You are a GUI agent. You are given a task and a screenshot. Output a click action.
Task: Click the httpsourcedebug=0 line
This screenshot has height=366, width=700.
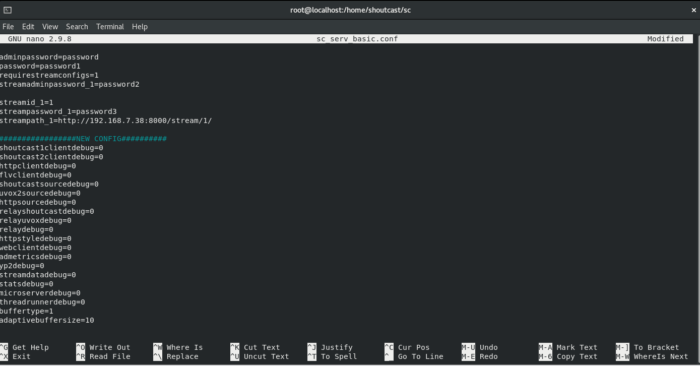pyautogui.click(x=38, y=202)
